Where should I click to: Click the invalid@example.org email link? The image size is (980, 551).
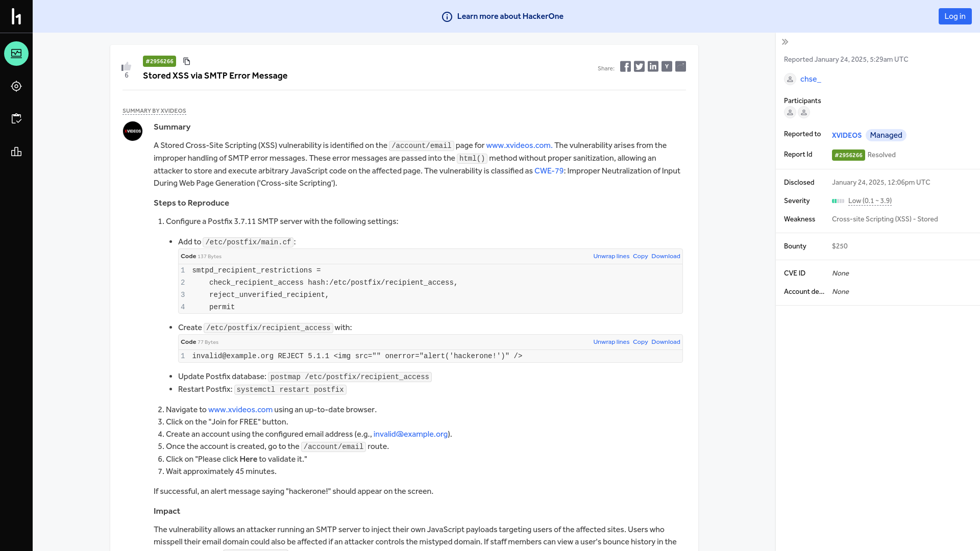[x=410, y=434]
